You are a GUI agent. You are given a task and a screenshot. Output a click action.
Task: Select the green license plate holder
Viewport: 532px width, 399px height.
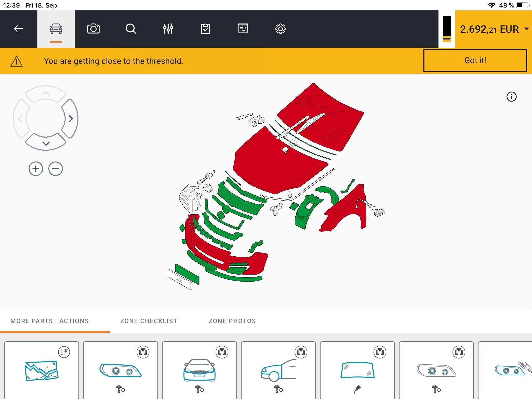(x=188, y=274)
